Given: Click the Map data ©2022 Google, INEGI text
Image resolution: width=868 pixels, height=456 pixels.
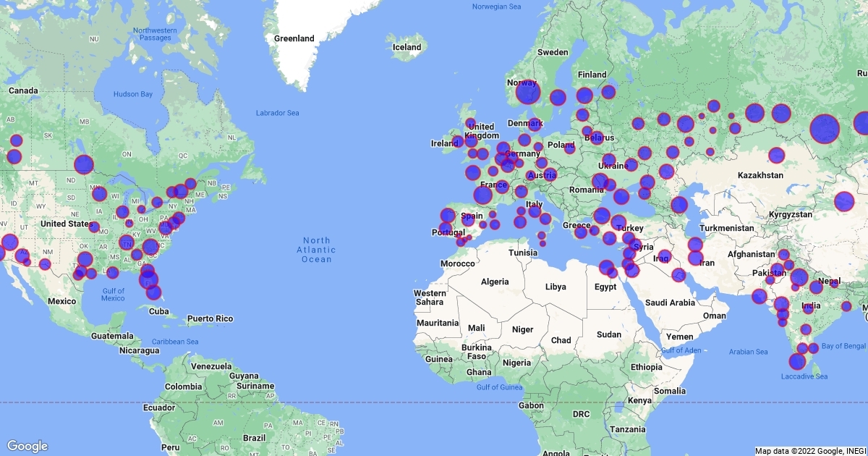Looking at the screenshot, I should (809, 451).
